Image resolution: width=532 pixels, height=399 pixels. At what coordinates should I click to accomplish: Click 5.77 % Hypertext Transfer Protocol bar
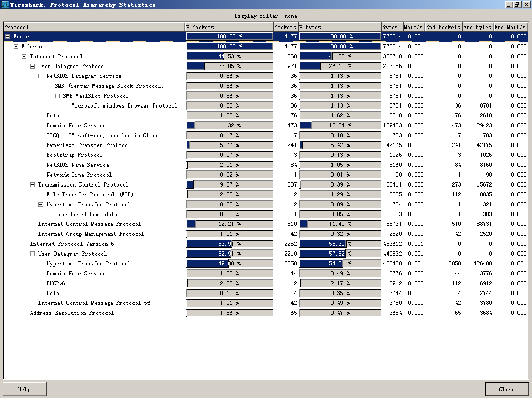click(x=229, y=145)
